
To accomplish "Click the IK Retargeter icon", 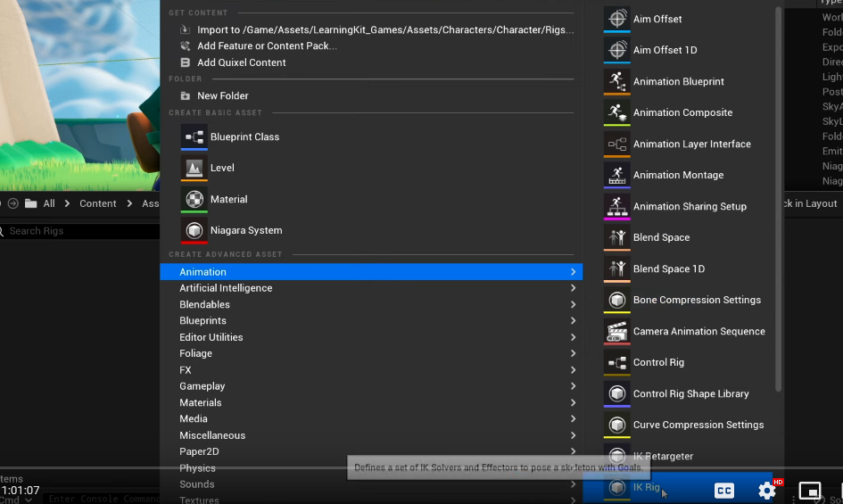I will pyautogui.click(x=616, y=456).
